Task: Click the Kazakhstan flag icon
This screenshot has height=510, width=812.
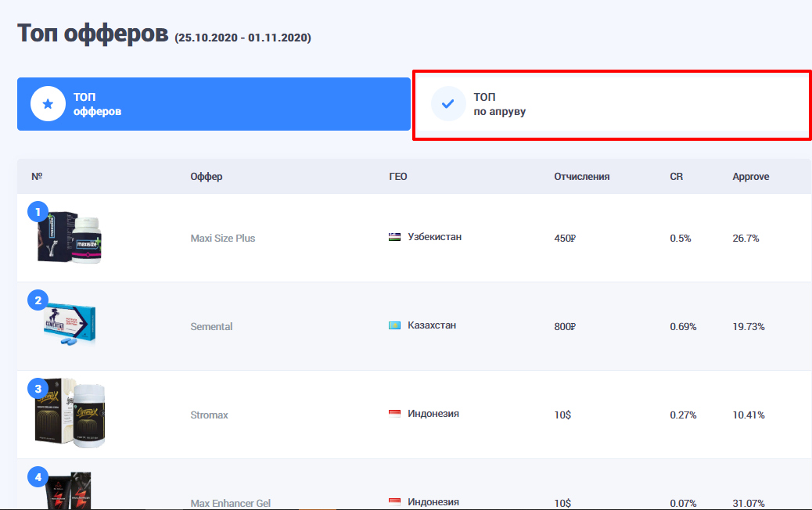Action: tap(394, 325)
